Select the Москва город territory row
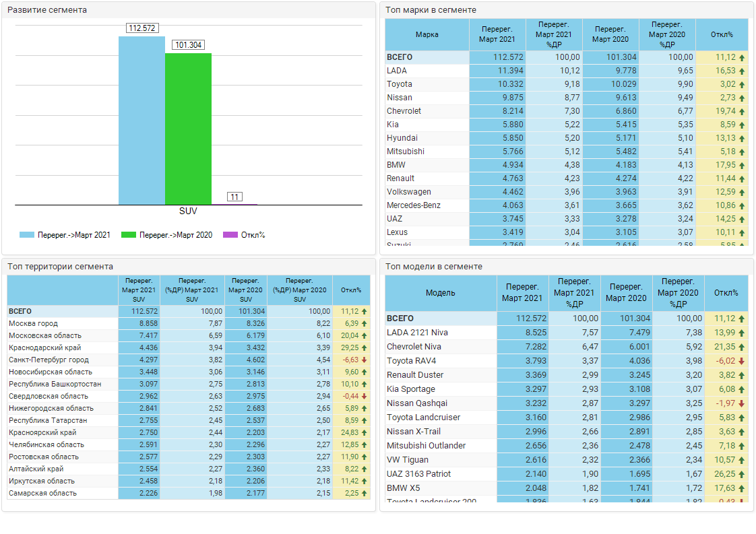756x534 pixels. (34, 324)
